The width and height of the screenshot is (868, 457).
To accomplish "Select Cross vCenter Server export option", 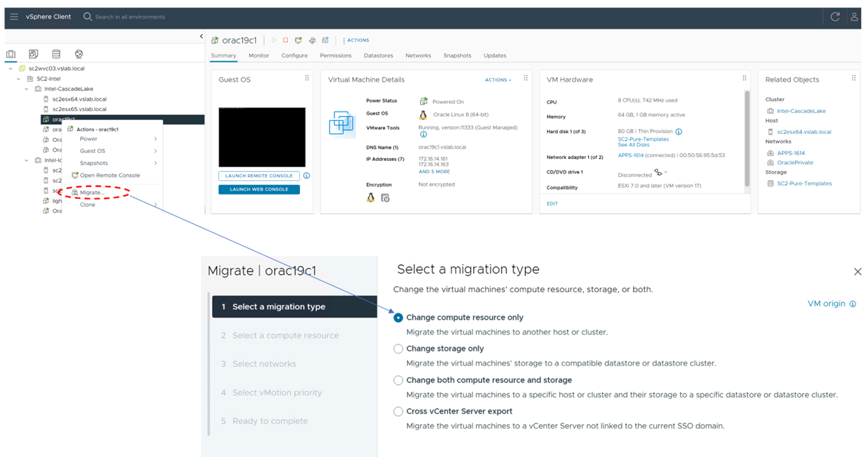I will pos(399,411).
